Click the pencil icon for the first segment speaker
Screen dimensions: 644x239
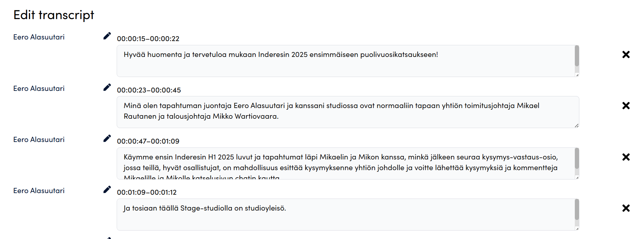[x=107, y=36]
